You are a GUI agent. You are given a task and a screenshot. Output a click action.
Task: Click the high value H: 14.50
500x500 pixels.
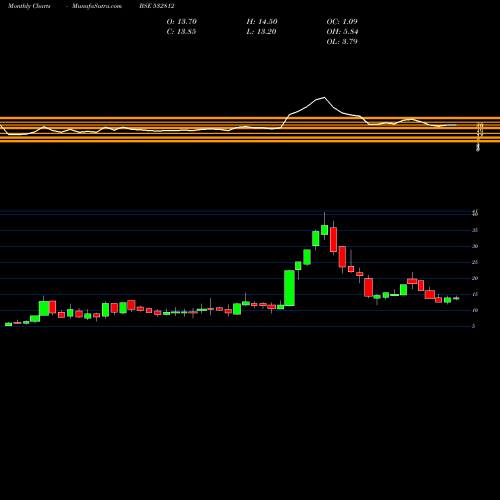click(x=262, y=22)
